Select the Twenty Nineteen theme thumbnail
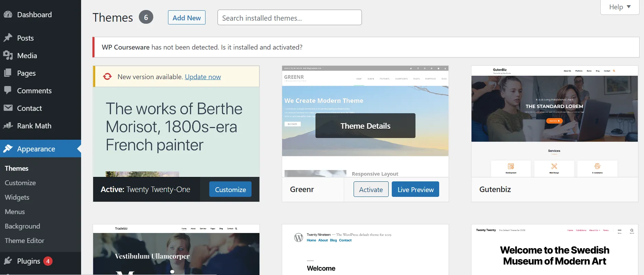 (x=365, y=250)
